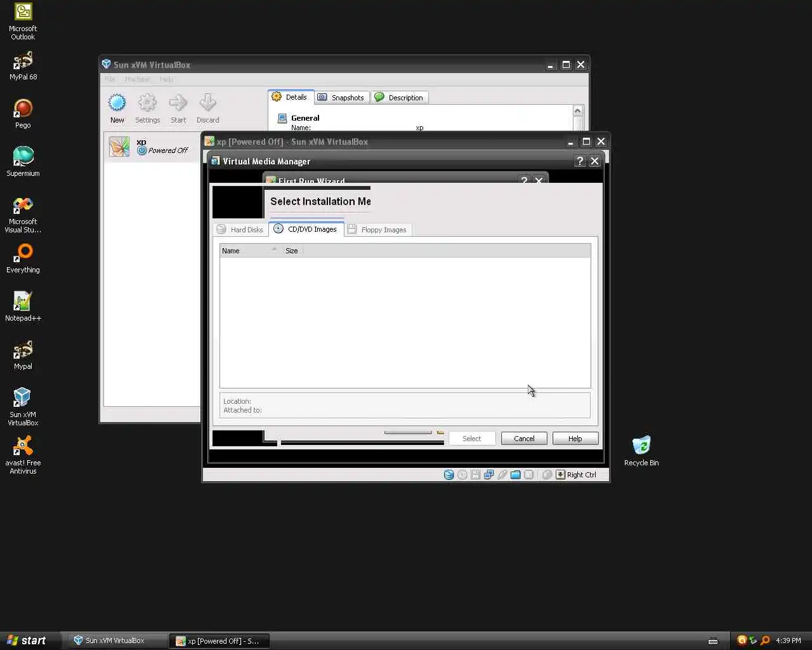The image size is (812, 650).
Task: Click the hard disk activity status icon
Action: [449, 475]
